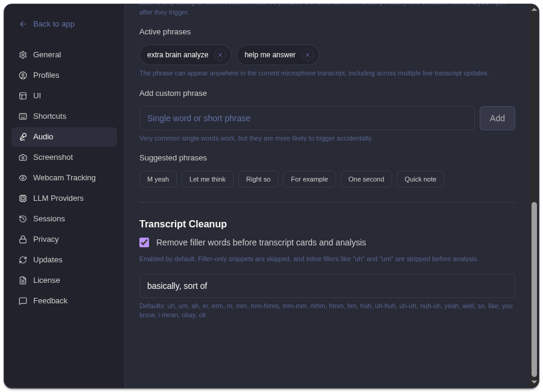Go to Shortcuts settings
Screen dimensions: 543x392
(x=65, y=116)
